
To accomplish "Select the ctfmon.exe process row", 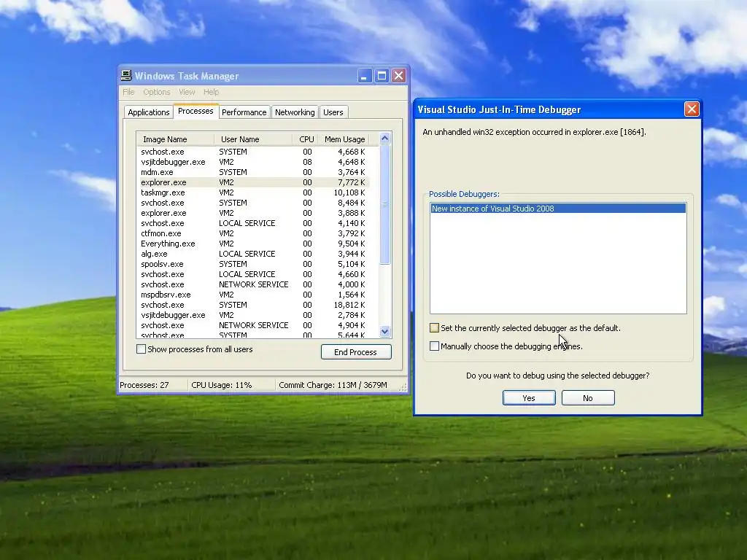I will (253, 233).
